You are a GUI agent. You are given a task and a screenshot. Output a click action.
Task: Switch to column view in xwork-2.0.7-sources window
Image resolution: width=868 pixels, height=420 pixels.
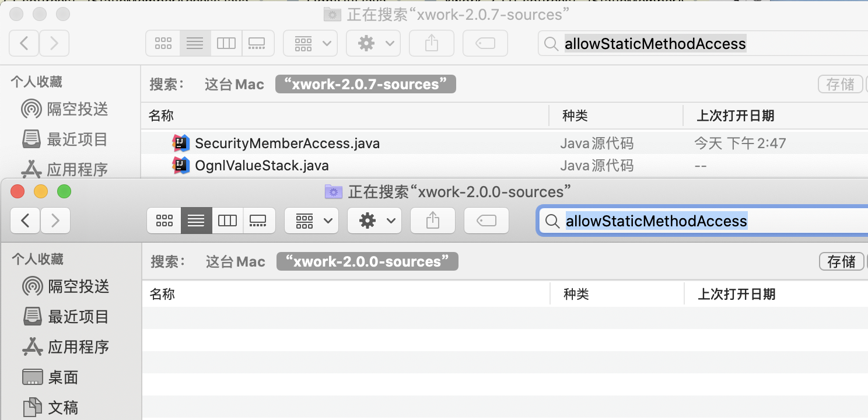(x=226, y=43)
